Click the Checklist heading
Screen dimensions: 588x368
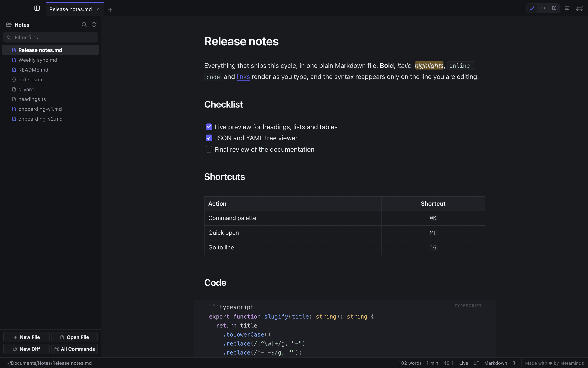tap(223, 104)
